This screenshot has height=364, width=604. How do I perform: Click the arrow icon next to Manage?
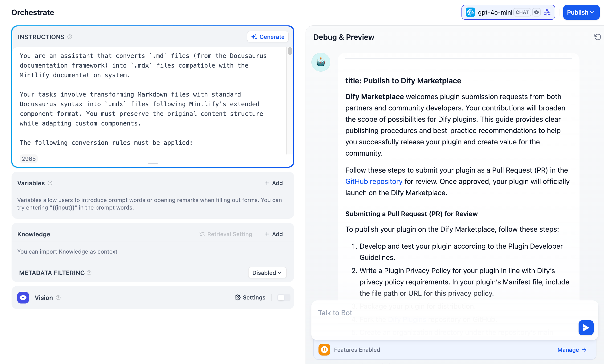pyautogui.click(x=584, y=350)
